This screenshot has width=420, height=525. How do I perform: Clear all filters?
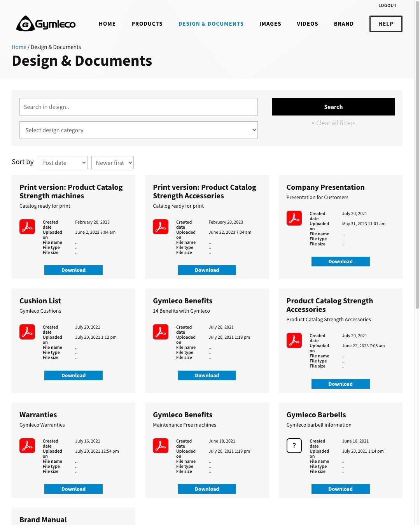333,123
